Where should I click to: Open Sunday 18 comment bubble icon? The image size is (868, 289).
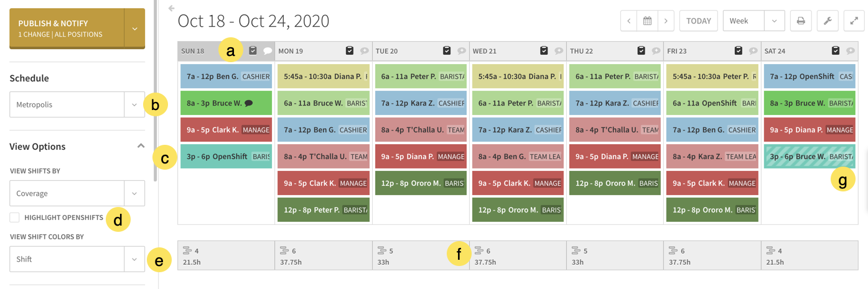[x=268, y=51]
